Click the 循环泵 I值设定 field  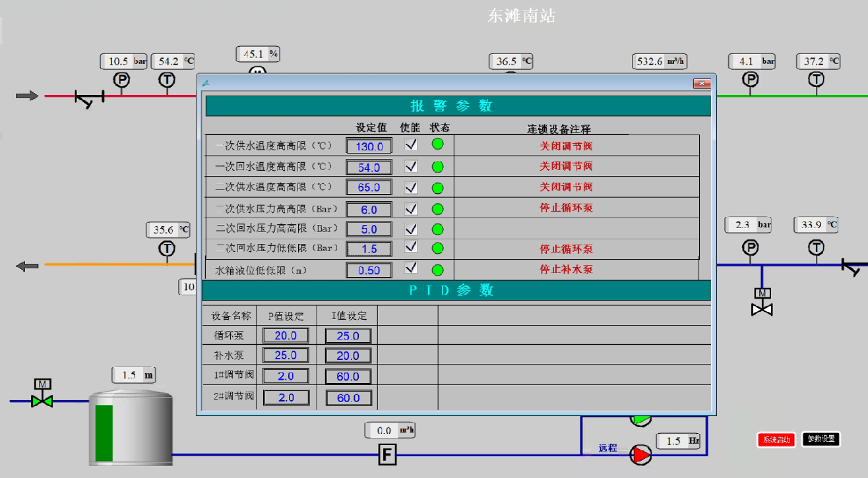pos(348,336)
